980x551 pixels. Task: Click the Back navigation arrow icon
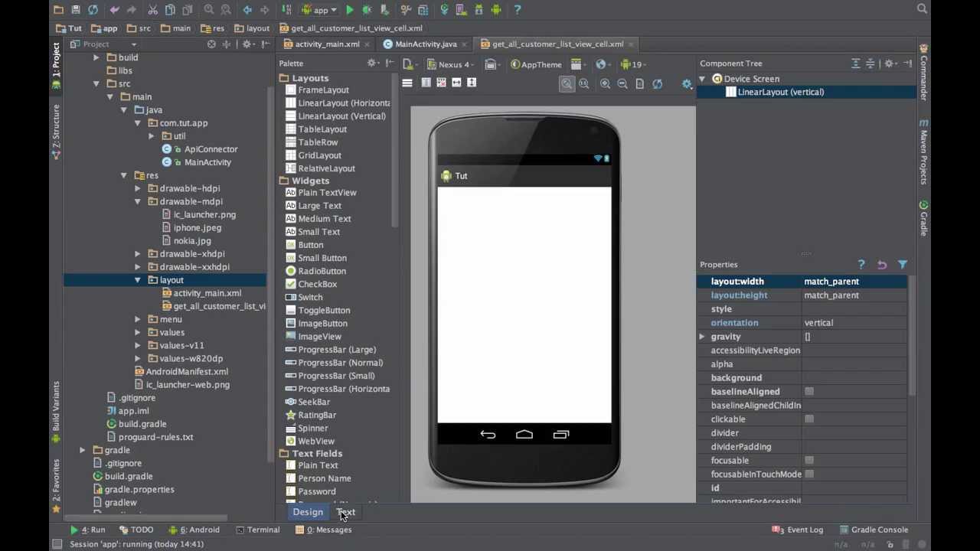tap(247, 10)
